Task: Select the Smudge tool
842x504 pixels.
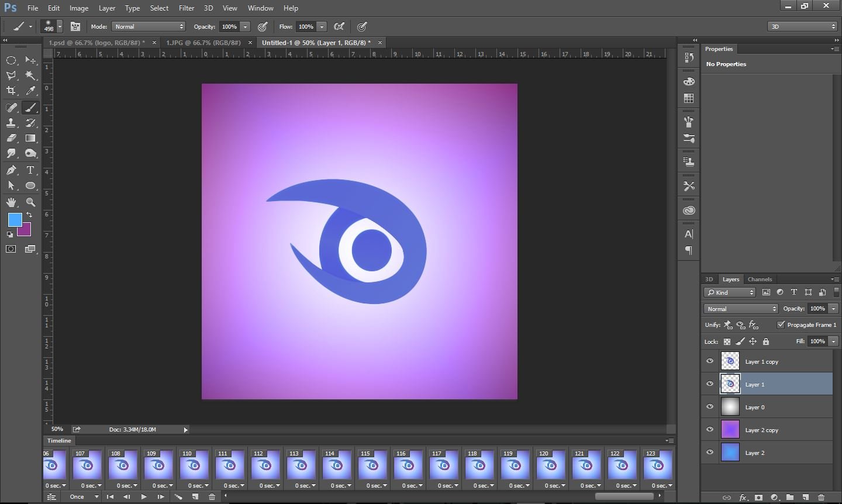Action: pyautogui.click(x=11, y=153)
